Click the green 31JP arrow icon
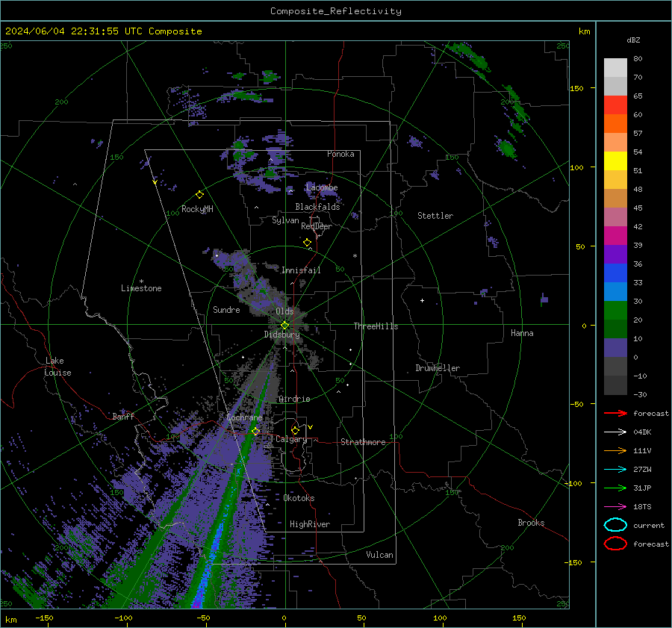This screenshot has width=672, height=628. pos(615,488)
